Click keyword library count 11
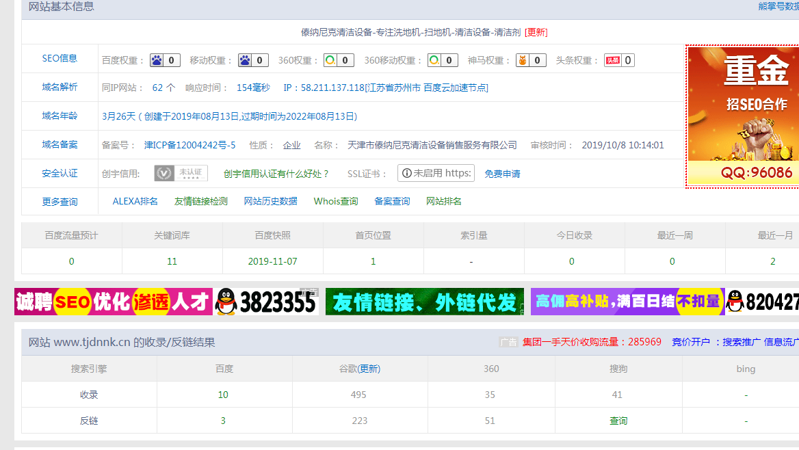Screen dimensions: 799x450 tap(172, 261)
